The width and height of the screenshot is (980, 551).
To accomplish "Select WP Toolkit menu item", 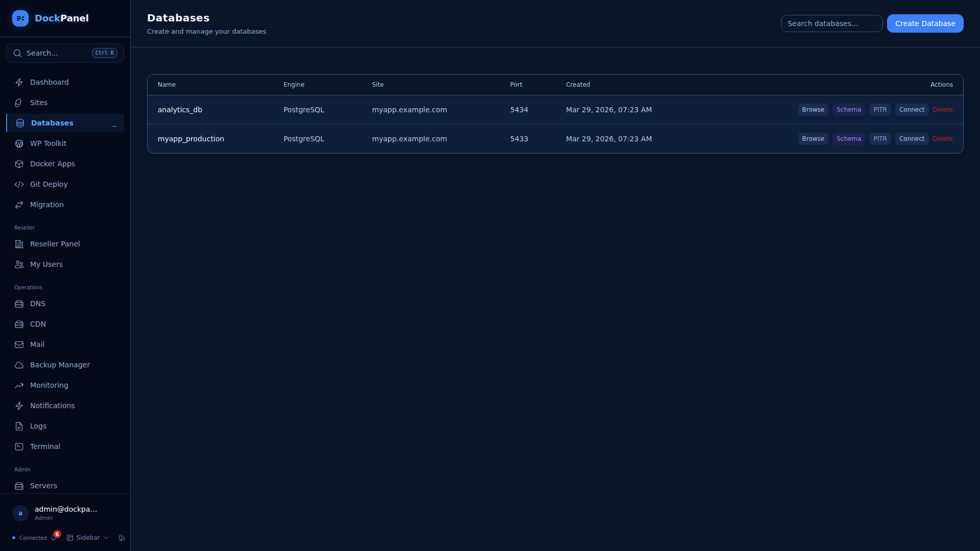I will (x=65, y=143).
